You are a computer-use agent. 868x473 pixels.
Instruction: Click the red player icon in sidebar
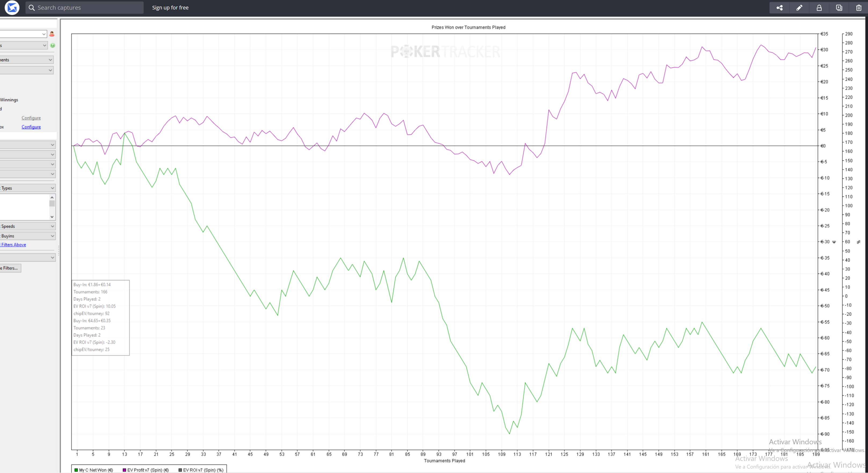point(52,34)
